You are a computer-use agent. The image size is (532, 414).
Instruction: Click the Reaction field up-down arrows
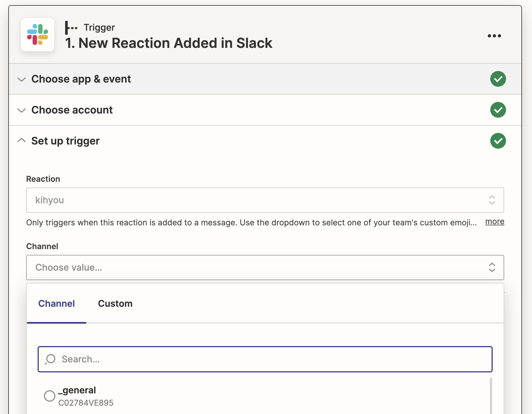pyautogui.click(x=492, y=200)
